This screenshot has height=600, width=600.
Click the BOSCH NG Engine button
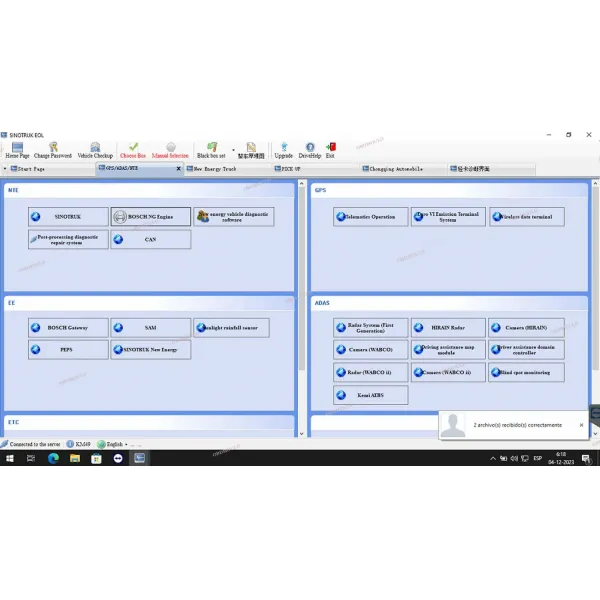coord(150,216)
